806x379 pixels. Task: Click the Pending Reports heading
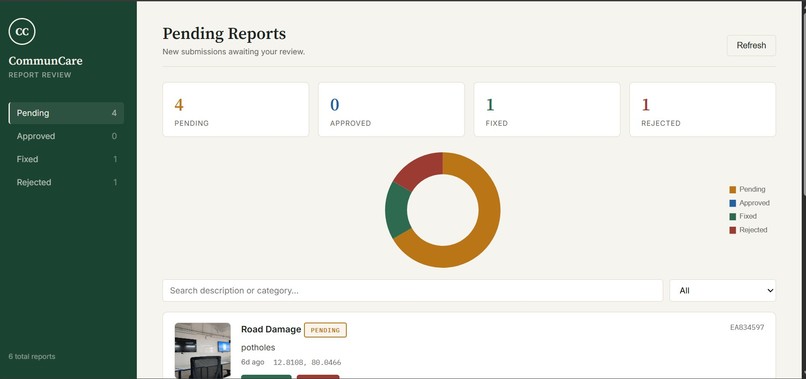224,34
